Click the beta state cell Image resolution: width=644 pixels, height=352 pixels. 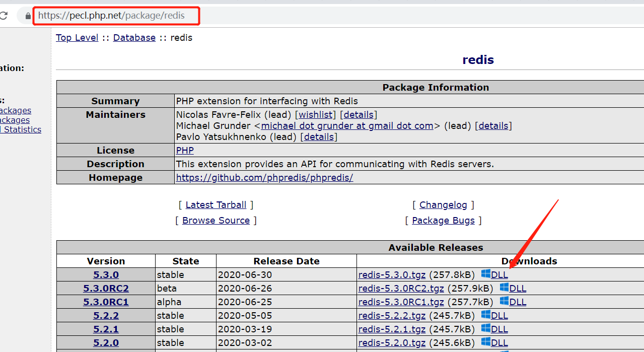point(186,289)
